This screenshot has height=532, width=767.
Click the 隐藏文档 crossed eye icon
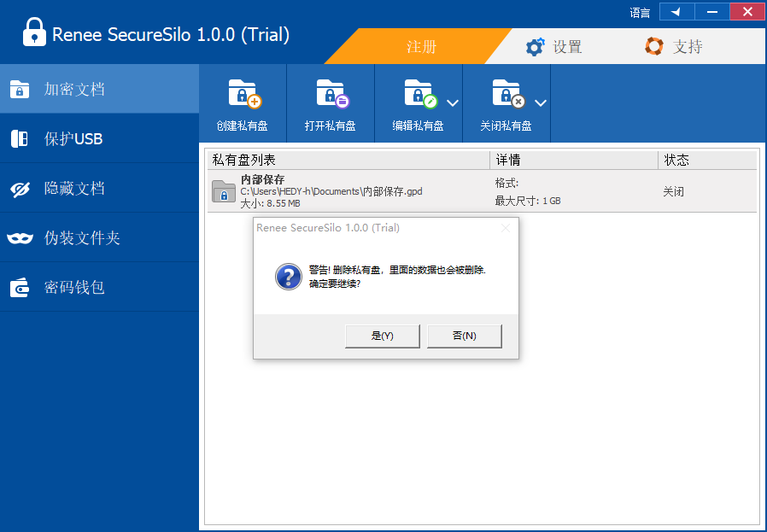[20, 189]
